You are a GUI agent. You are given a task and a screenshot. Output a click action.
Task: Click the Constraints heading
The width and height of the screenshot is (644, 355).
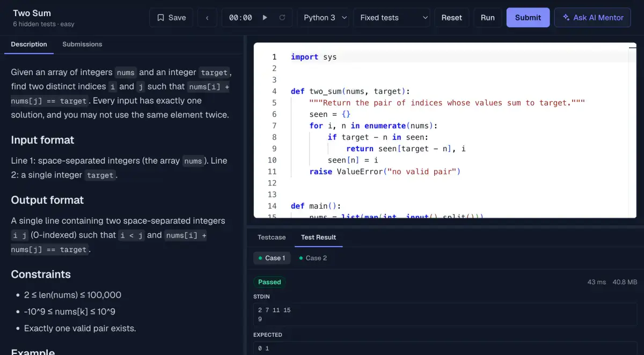coord(41,274)
